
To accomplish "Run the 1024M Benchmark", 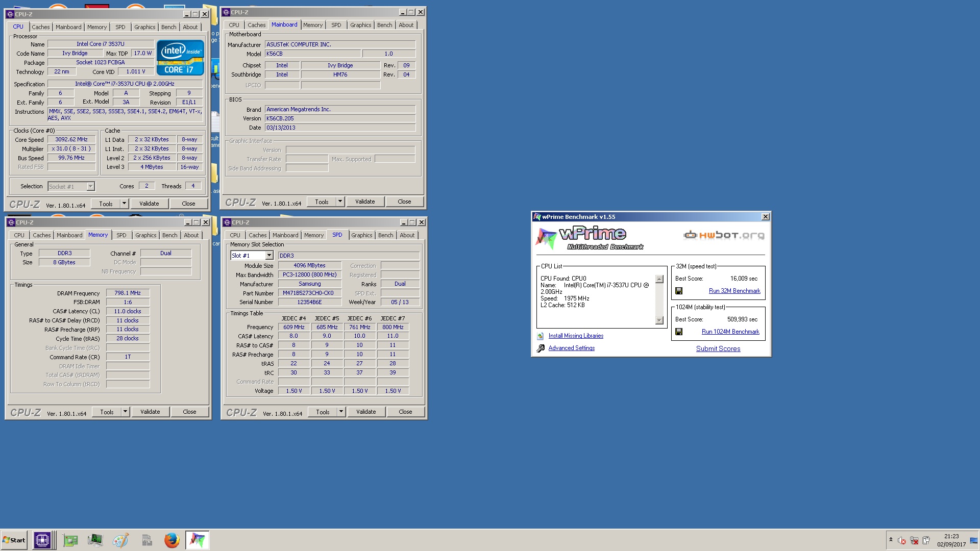I will 730,332.
